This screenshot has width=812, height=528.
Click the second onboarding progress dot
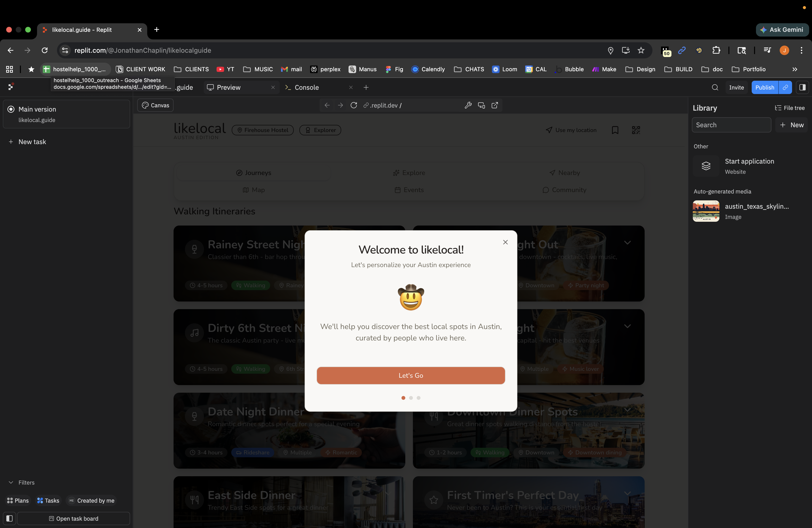coord(411,398)
